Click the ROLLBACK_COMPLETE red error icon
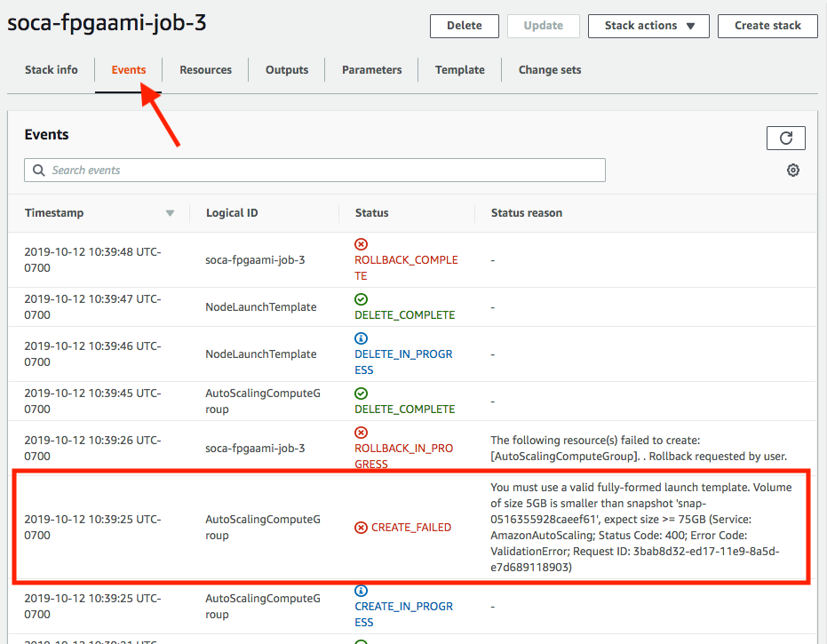Viewport: 827px width, 644px height. point(361,244)
